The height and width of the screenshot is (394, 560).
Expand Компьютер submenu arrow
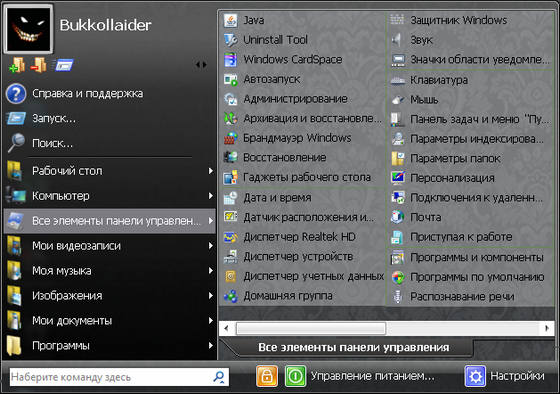211,196
